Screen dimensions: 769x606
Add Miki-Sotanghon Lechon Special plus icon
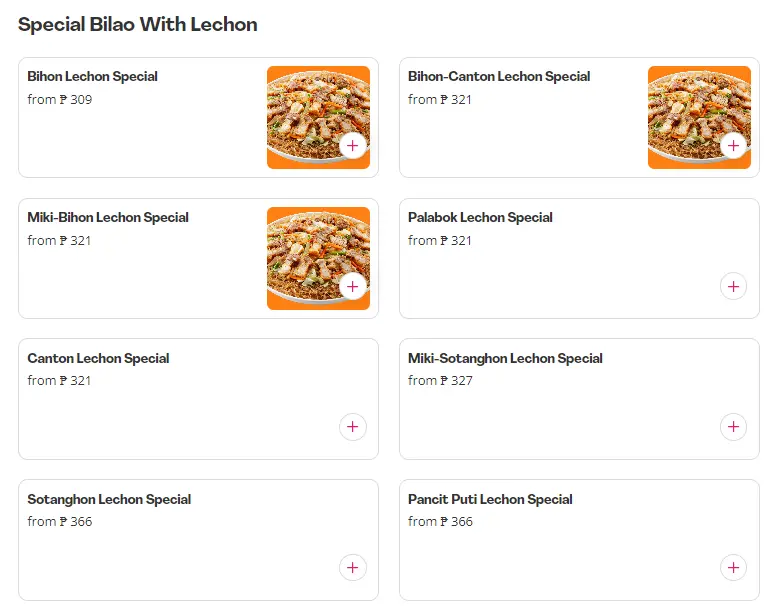[x=733, y=427]
